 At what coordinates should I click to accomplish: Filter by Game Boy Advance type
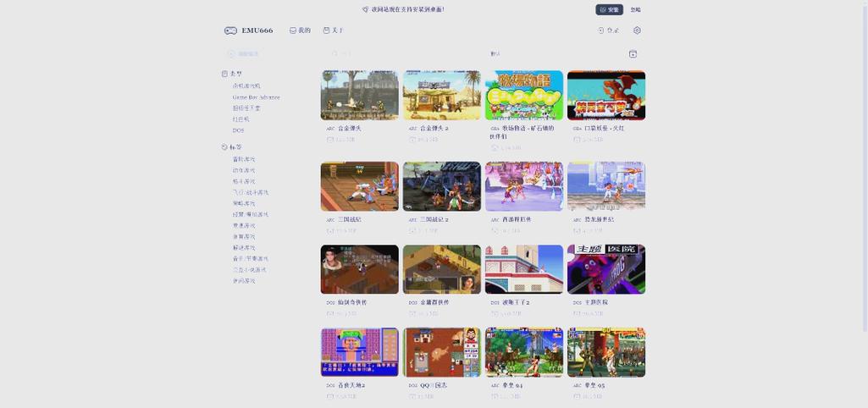tap(256, 97)
